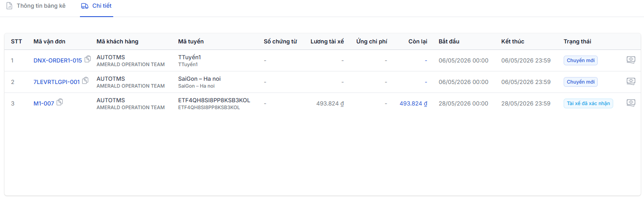Click Chuyến mới status of 7LEVRTLGPI-001 row
This screenshot has height=198, width=644.
(x=581, y=82)
